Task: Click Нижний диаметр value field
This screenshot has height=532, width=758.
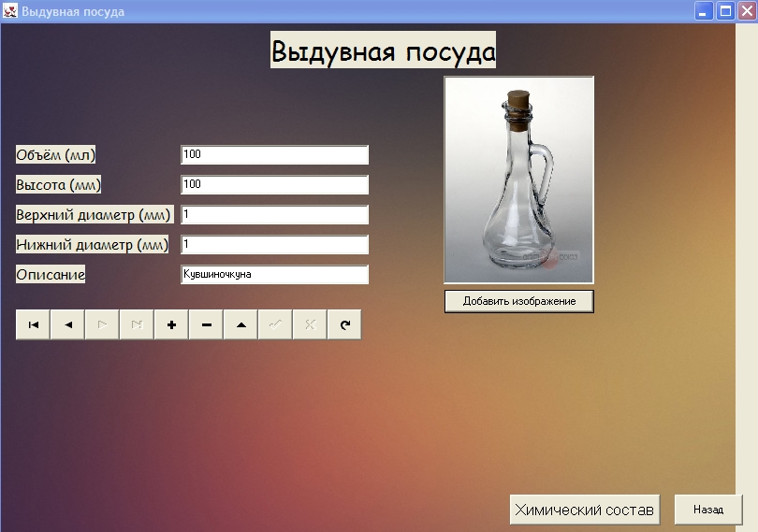Action: pyautogui.click(x=274, y=245)
